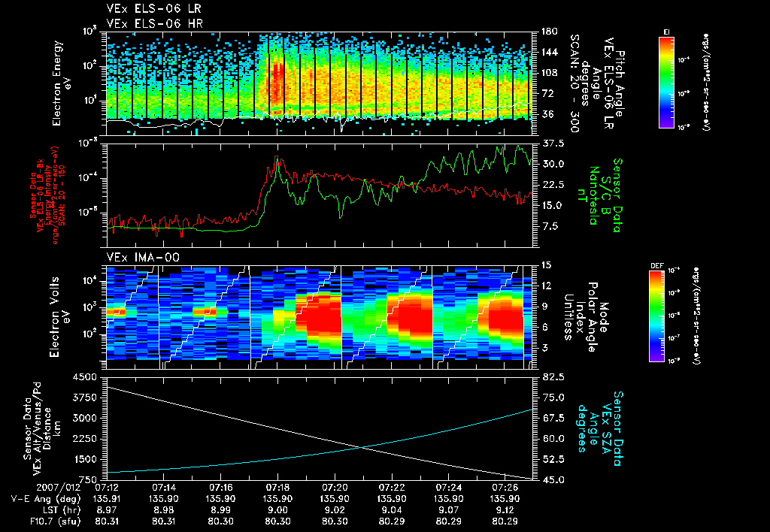The width and height of the screenshot is (770, 532).
Task: Click the altitude axis value 2250
Action: click(x=84, y=439)
